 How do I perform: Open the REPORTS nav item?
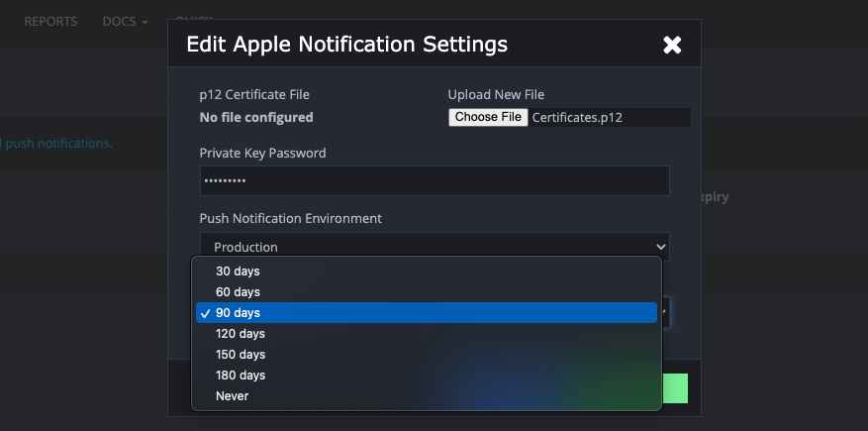pyautogui.click(x=50, y=22)
